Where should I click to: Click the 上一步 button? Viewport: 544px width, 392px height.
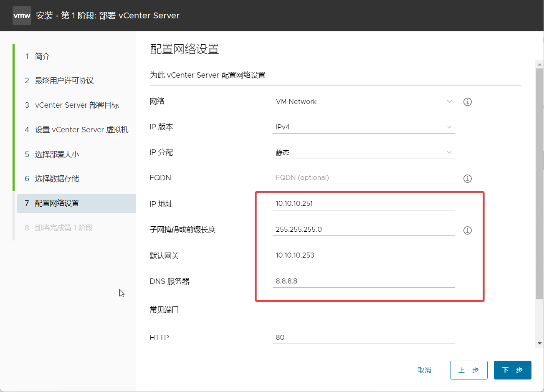pyautogui.click(x=468, y=370)
